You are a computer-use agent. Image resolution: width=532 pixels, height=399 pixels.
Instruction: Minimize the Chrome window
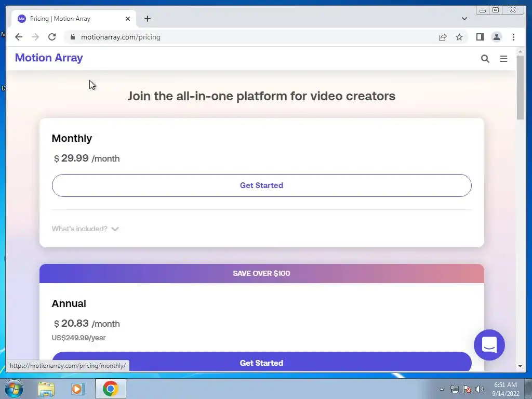point(483,10)
